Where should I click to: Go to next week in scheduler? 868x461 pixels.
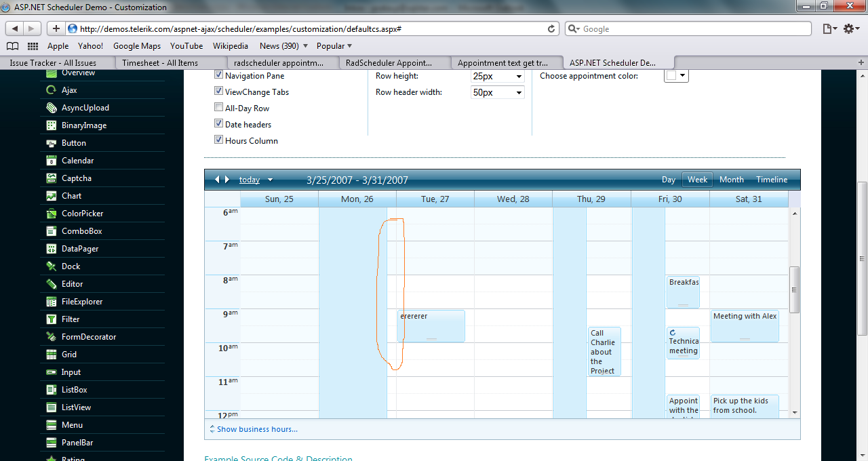(227, 180)
